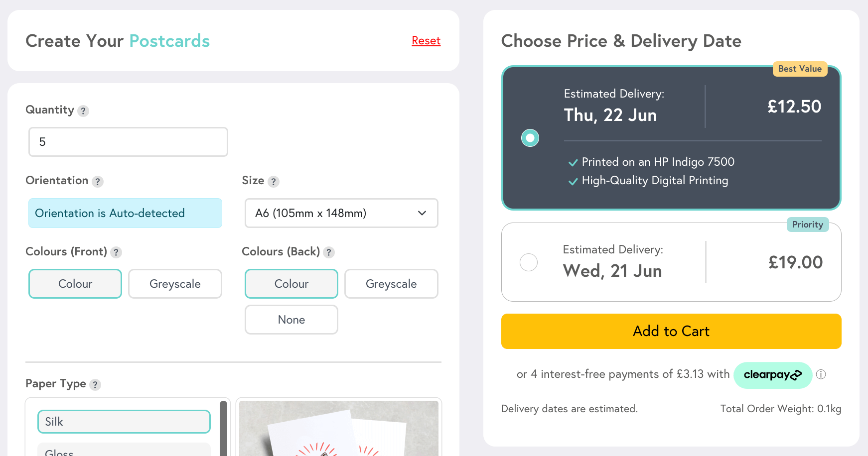Viewport: 868px width, 456px height.
Task: Click the Orientation help icon
Action: point(98,182)
